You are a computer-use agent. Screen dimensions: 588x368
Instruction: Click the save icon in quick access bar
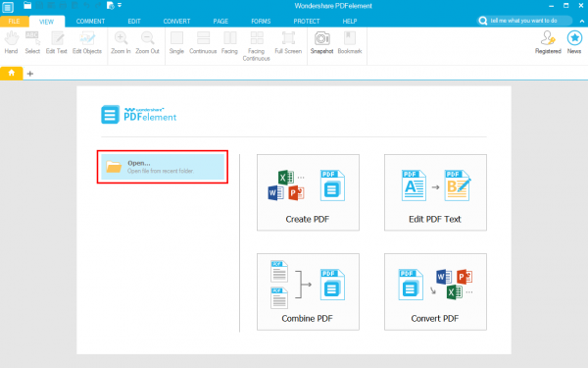pos(39,5)
